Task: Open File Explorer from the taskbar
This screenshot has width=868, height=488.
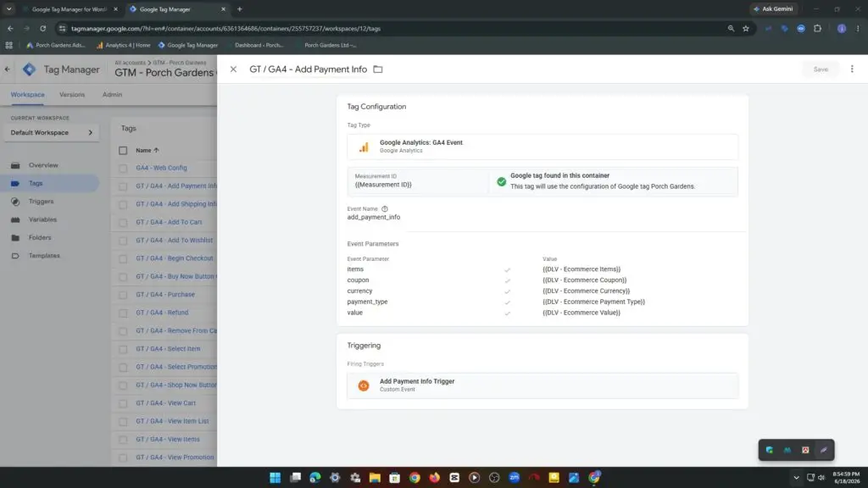Action: tap(375, 478)
